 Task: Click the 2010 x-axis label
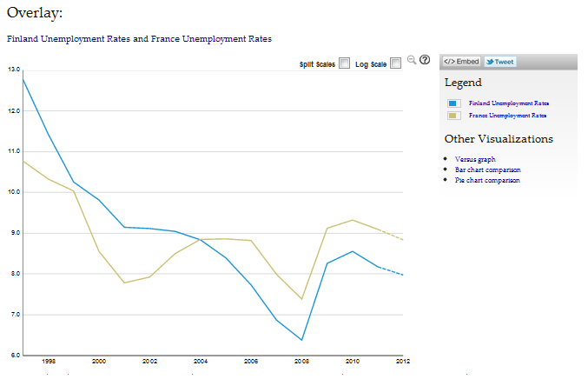coord(352,362)
